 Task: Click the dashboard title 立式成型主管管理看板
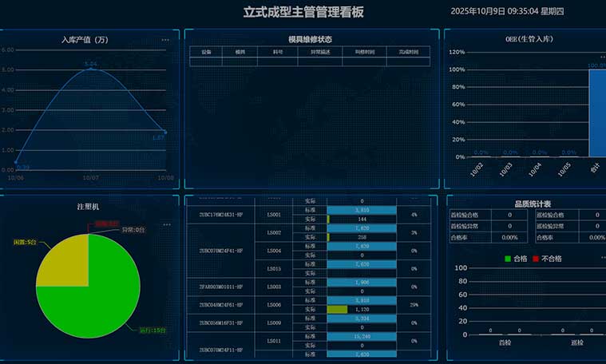(303, 12)
